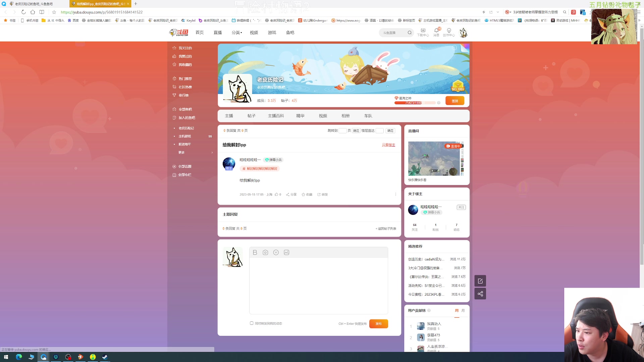Switch to the 精华 tab

(300, 116)
